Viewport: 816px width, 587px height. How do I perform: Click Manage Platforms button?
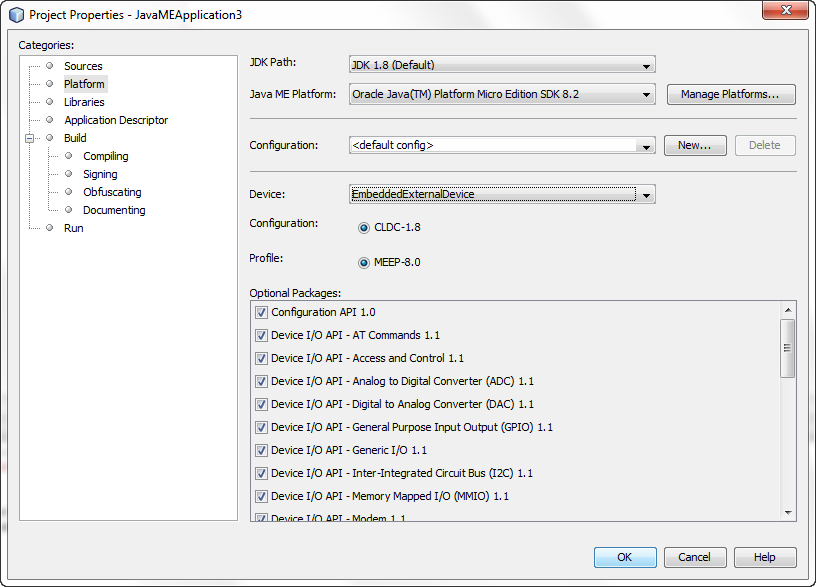731,94
